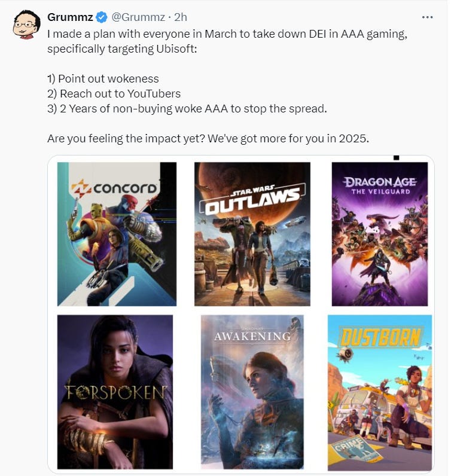The width and height of the screenshot is (451, 476).
Task: Open the Awakening cover image
Action: click(x=252, y=392)
